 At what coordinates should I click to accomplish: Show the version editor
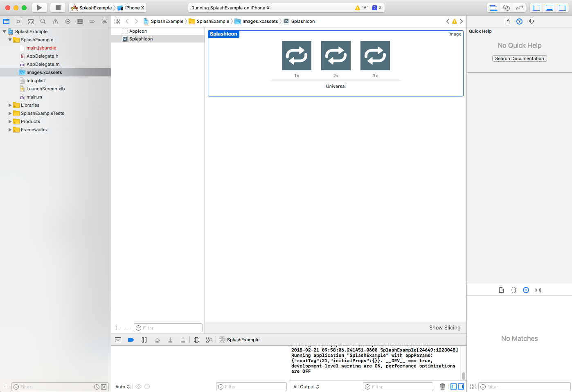coord(520,8)
